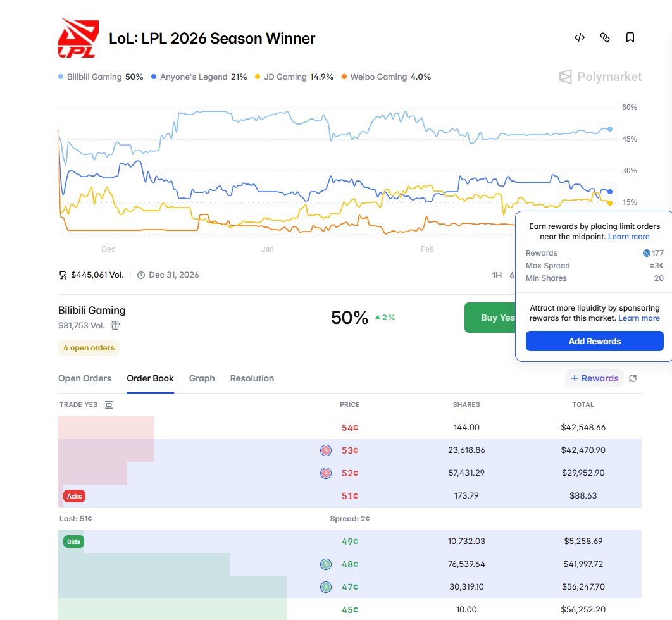The width and height of the screenshot is (672, 620).
Task: Click the 47¢ bid price
Action: coord(350,587)
